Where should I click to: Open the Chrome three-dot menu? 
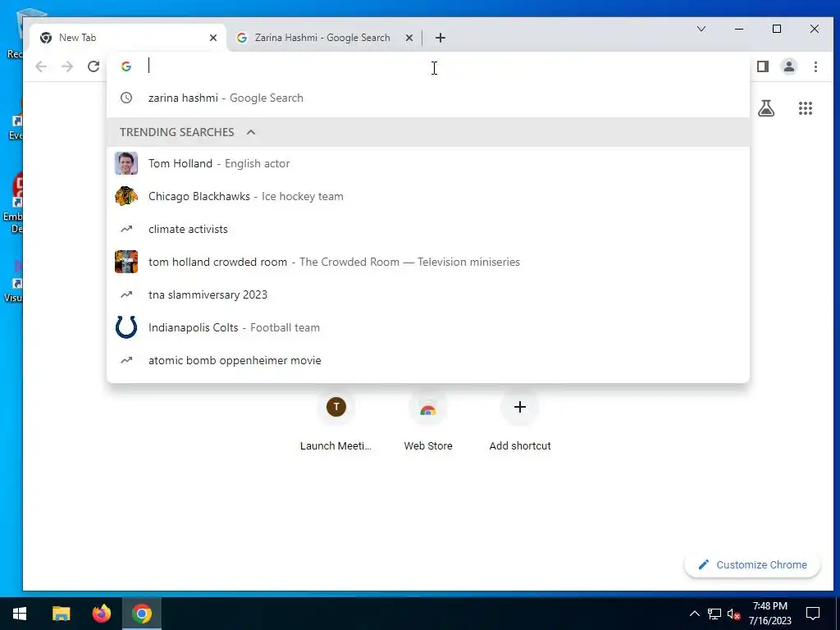pyautogui.click(x=815, y=66)
